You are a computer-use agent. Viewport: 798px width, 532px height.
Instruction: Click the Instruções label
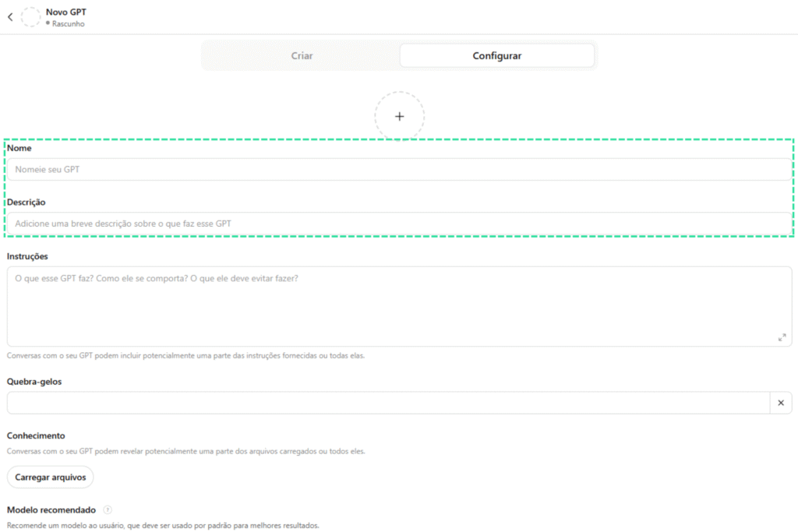27,256
